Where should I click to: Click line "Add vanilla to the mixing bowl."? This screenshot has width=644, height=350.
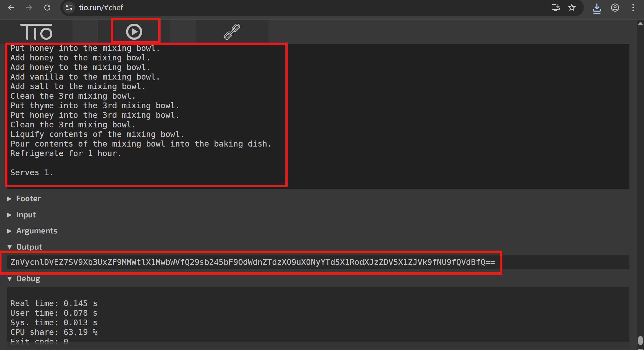[x=85, y=77]
